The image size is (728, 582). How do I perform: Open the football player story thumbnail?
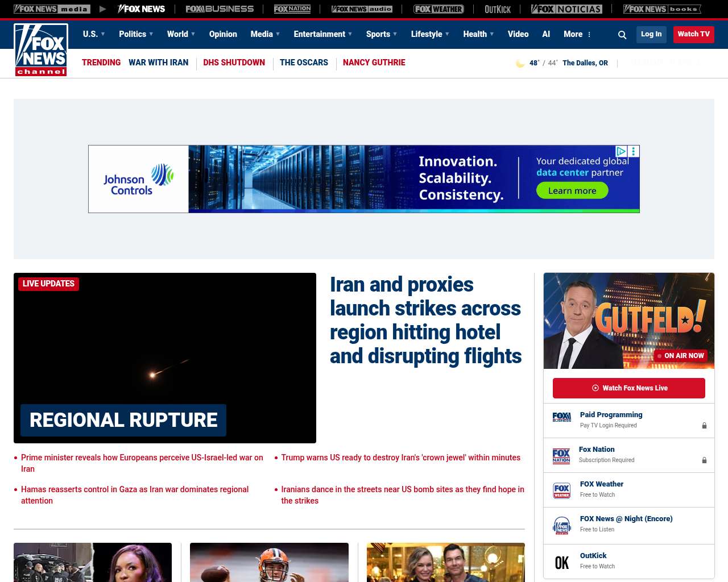click(x=269, y=562)
